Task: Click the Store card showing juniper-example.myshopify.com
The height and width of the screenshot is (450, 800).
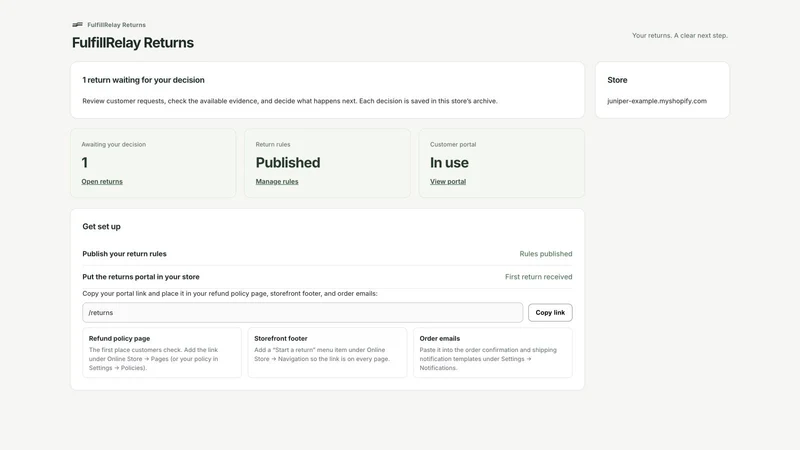Action: 662,90
